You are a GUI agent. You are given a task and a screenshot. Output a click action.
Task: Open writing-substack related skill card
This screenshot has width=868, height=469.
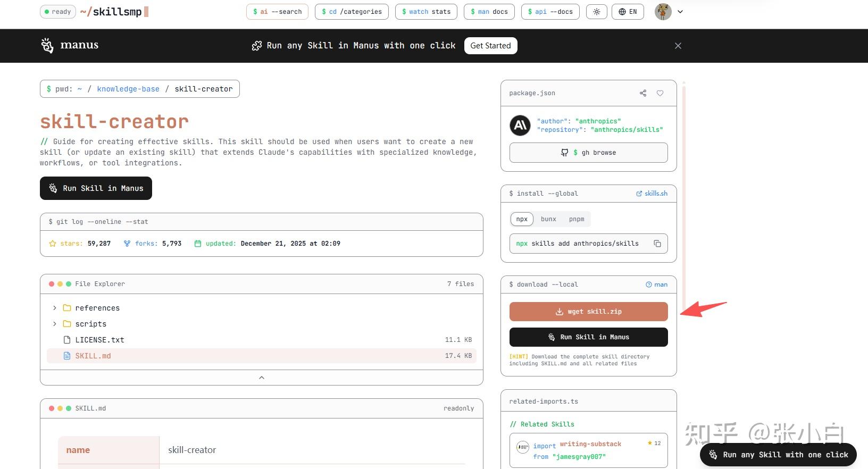(588, 450)
